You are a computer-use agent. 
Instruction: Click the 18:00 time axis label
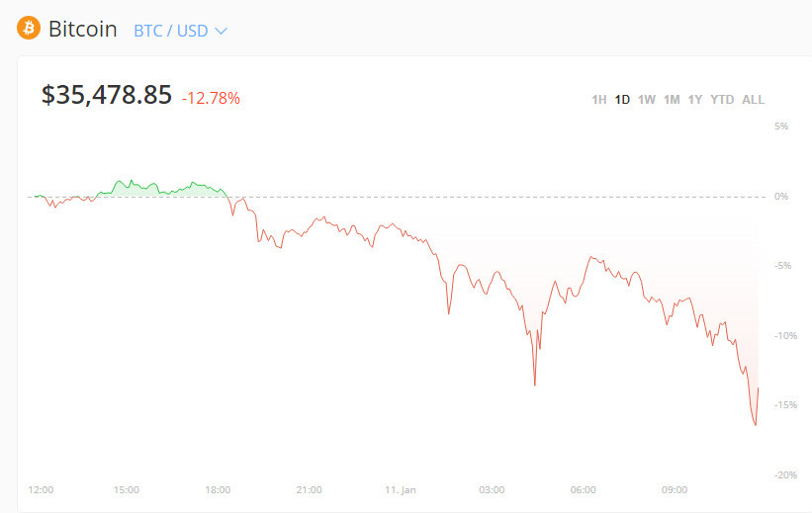click(218, 489)
